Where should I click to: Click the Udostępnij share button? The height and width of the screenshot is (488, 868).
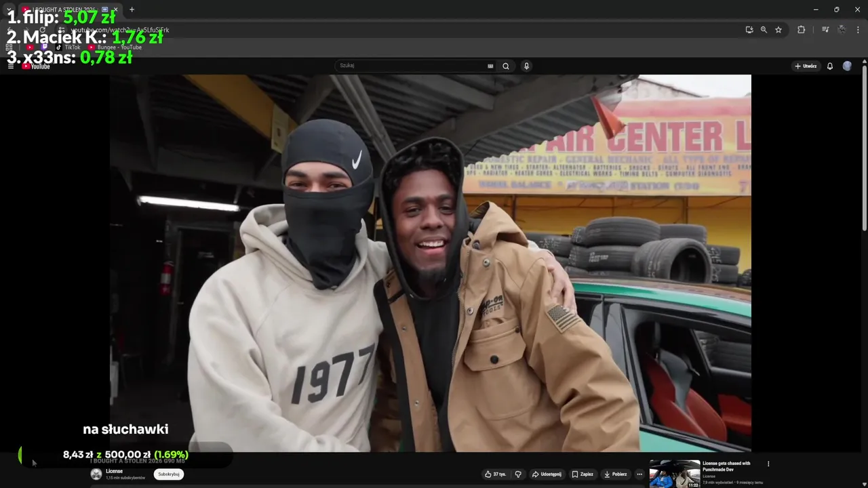point(547,474)
